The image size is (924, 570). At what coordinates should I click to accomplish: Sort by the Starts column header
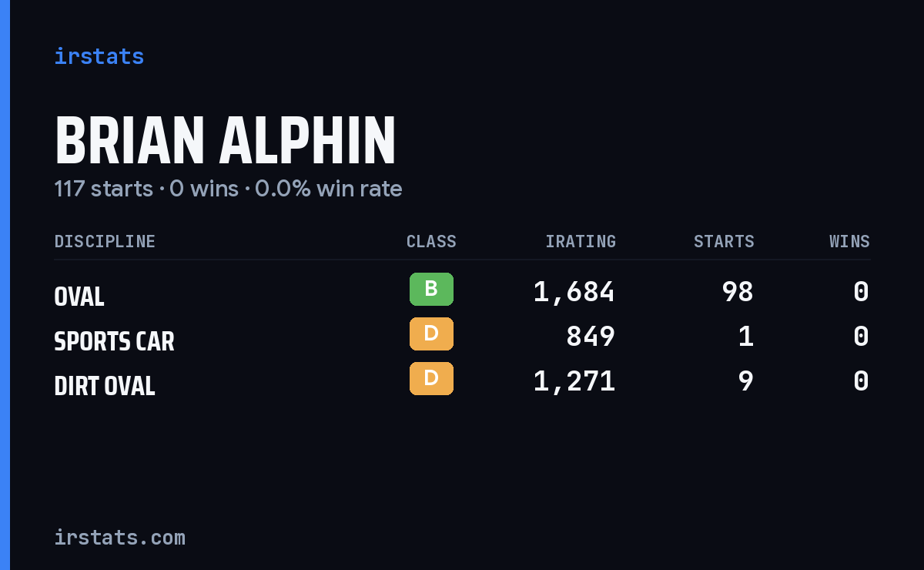[724, 241]
